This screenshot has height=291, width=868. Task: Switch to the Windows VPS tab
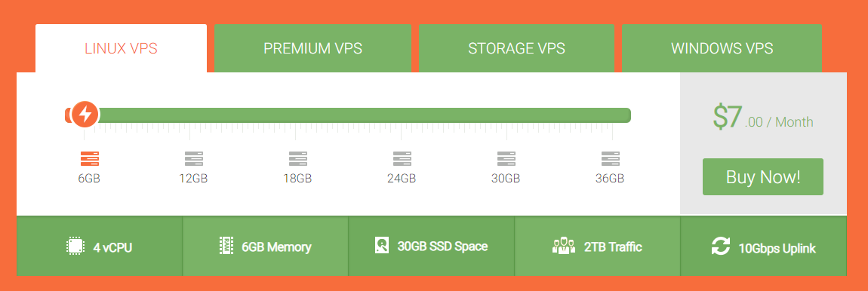click(722, 48)
